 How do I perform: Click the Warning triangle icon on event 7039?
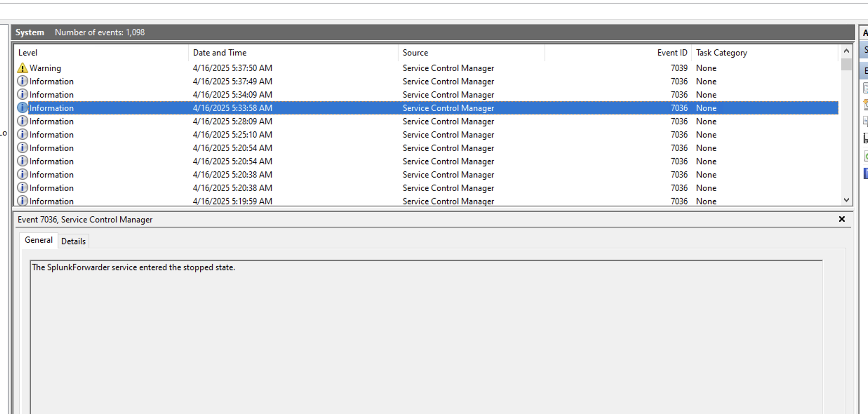pyautogui.click(x=22, y=67)
